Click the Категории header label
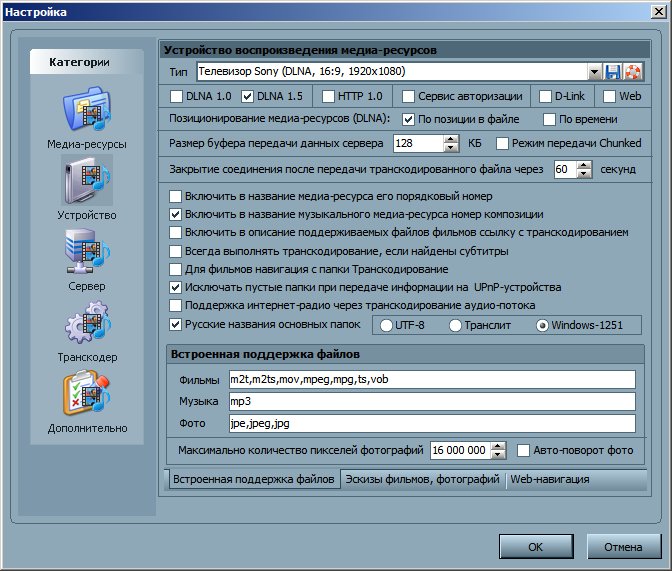Screen dimensions: 672x571 (x=79, y=62)
